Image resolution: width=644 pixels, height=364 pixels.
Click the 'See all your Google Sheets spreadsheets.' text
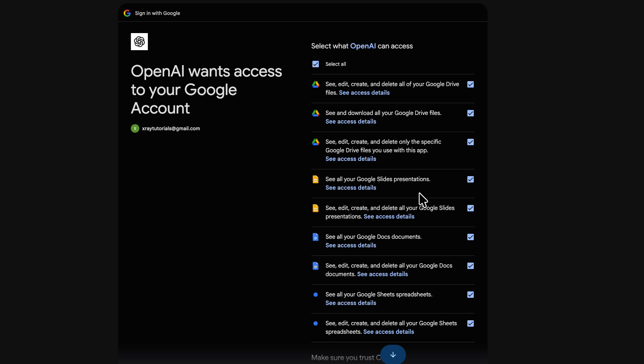379,294
